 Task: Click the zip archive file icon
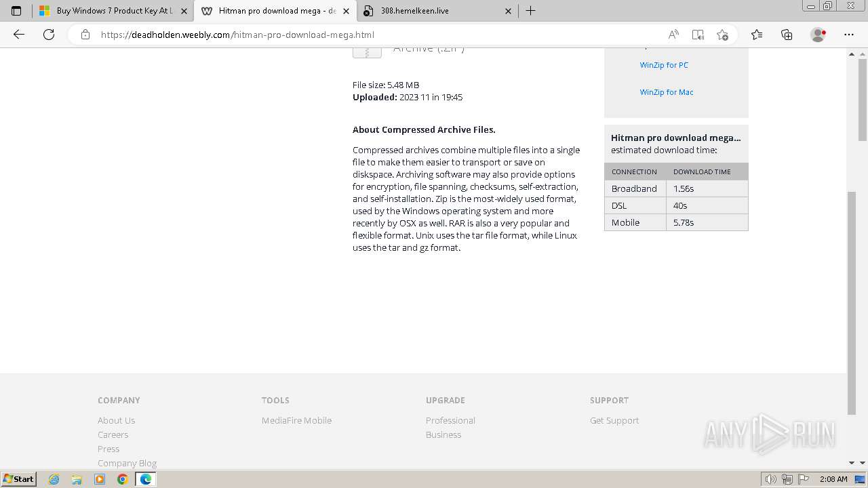point(367,52)
